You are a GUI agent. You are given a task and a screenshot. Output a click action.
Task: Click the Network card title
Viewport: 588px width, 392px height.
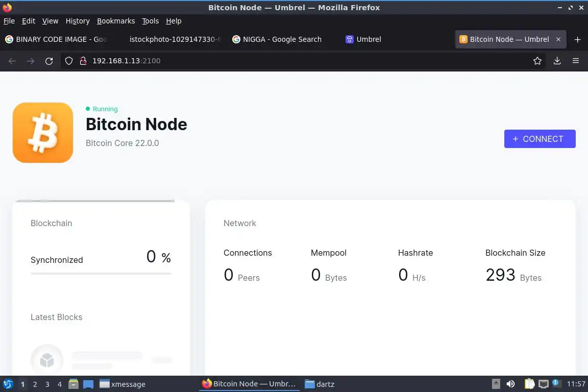click(x=240, y=223)
